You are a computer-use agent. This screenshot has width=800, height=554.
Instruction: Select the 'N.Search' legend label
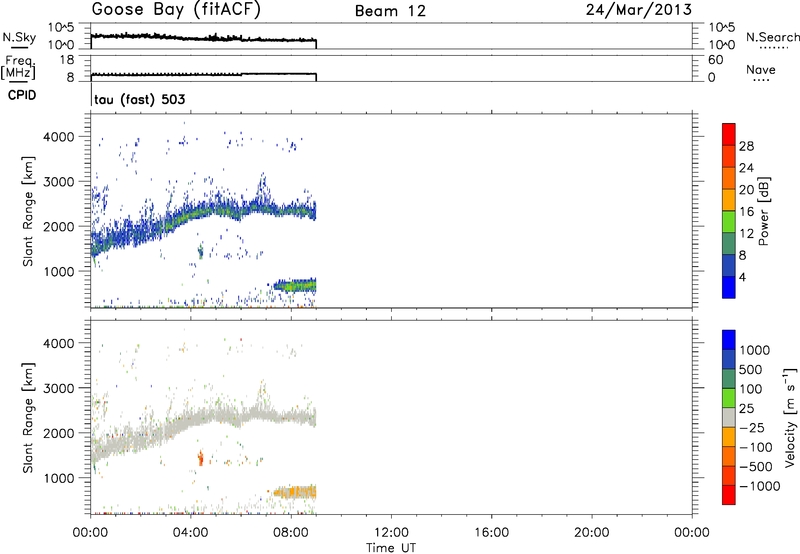[x=773, y=37]
